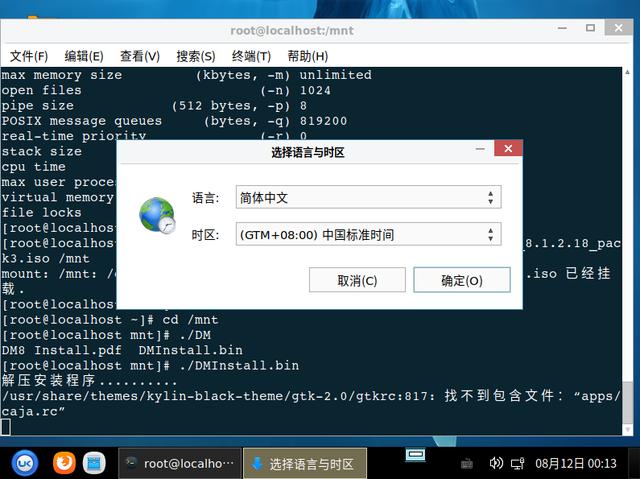The height and width of the screenshot is (479, 640).
Task: Click the window switcher icon above taskbar
Action: tap(415, 455)
